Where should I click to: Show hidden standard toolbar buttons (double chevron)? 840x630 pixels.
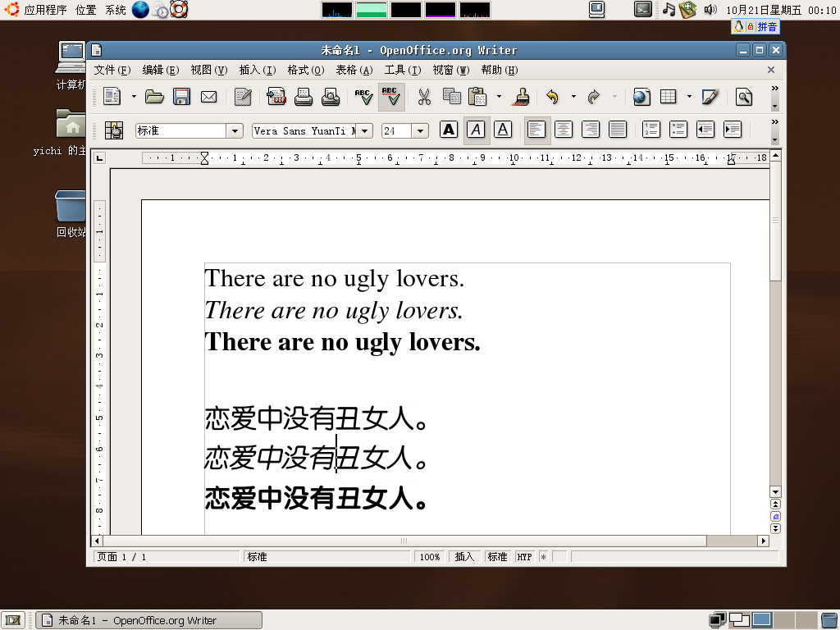(774, 89)
